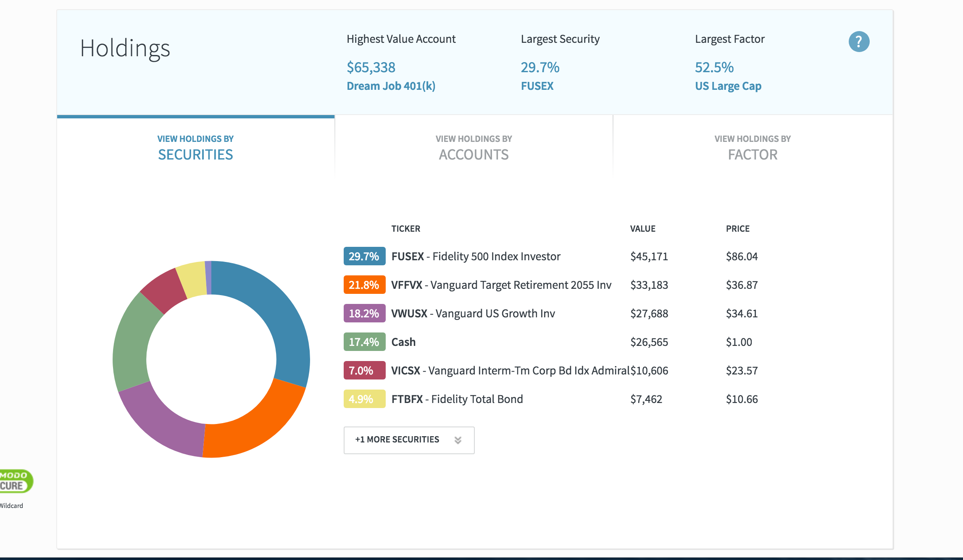Image resolution: width=963 pixels, height=560 pixels.
Task: Click the blue 29.7% FUSEX badge
Action: pos(364,256)
